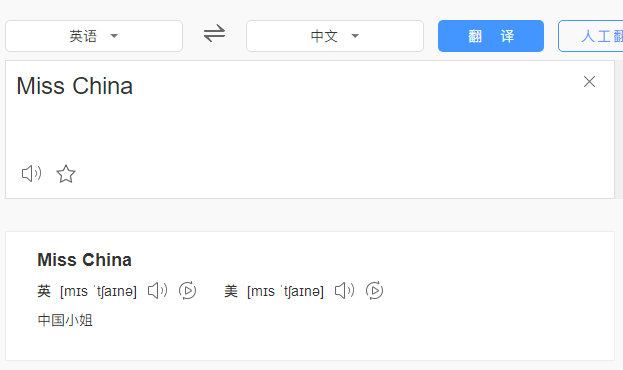The image size is (623, 370).
Task: Expand arrow beside 中文 label
Action: 355,36
